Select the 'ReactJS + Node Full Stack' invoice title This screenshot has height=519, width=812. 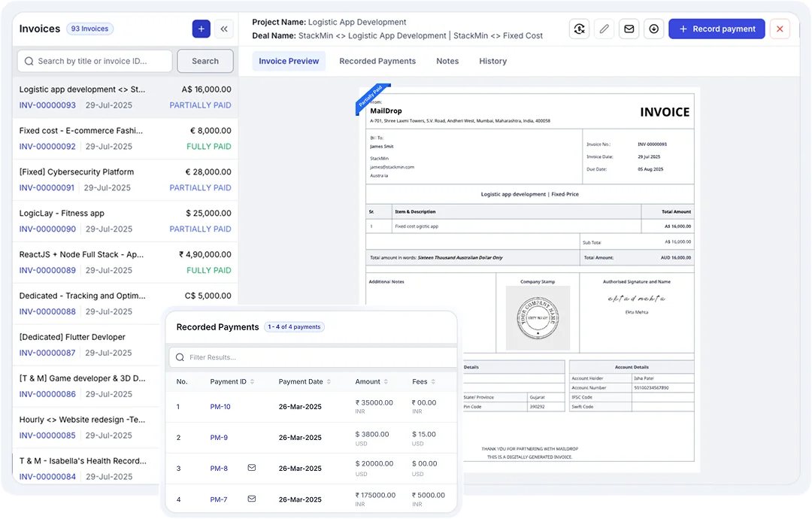coord(81,254)
